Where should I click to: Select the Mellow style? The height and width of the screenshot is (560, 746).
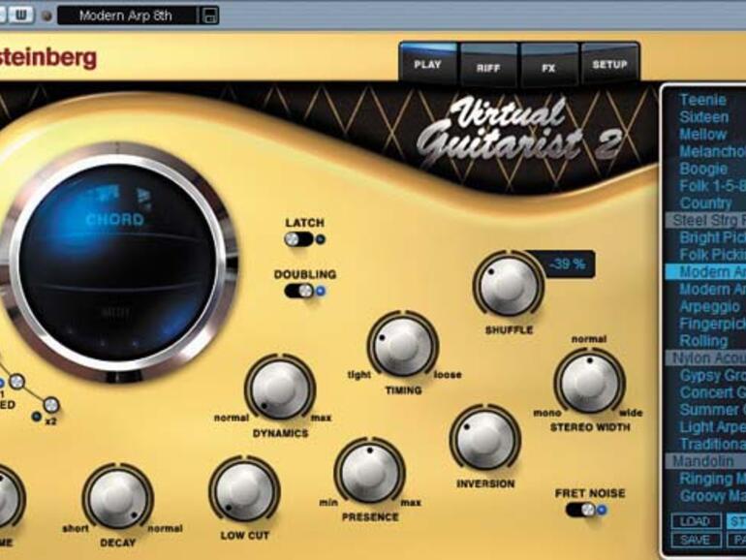(706, 134)
